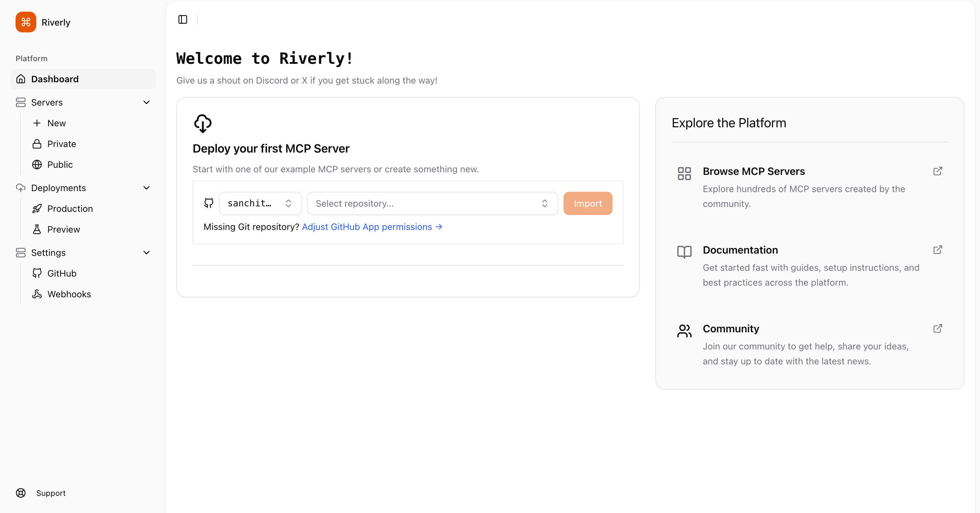Screen dimensions: 980x513
Task: Collapse the Settings section chevron
Action: pyautogui.click(x=146, y=253)
